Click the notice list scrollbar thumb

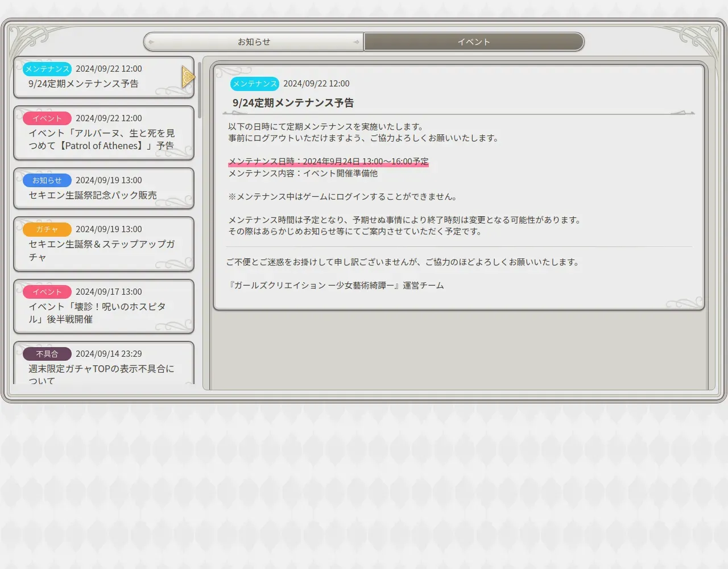(x=200, y=89)
